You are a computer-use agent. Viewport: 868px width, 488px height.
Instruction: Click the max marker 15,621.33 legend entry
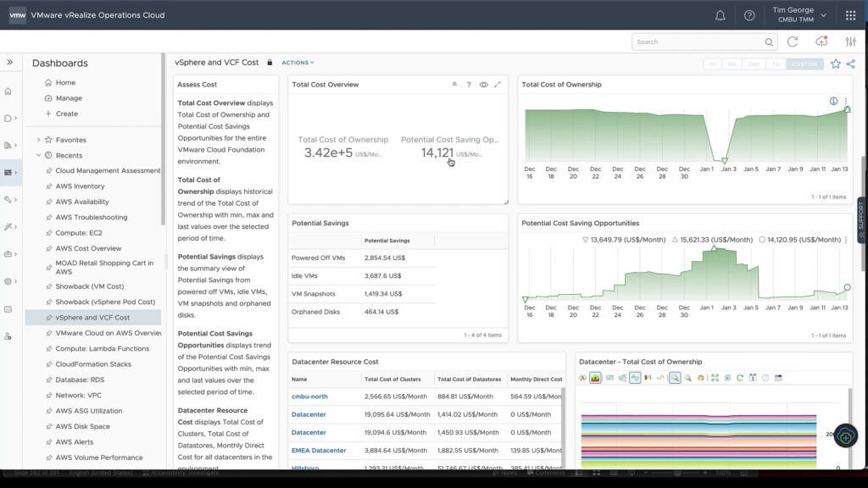[712, 240]
